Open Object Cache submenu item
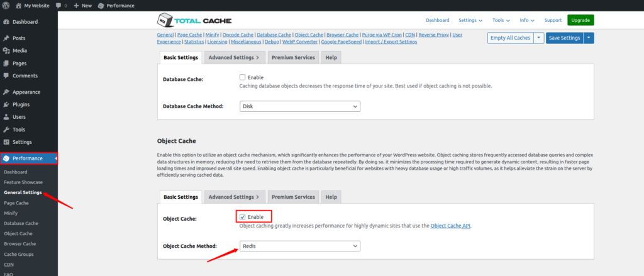Image resolution: width=644 pixels, height=276 pixels. pos(18,234)
